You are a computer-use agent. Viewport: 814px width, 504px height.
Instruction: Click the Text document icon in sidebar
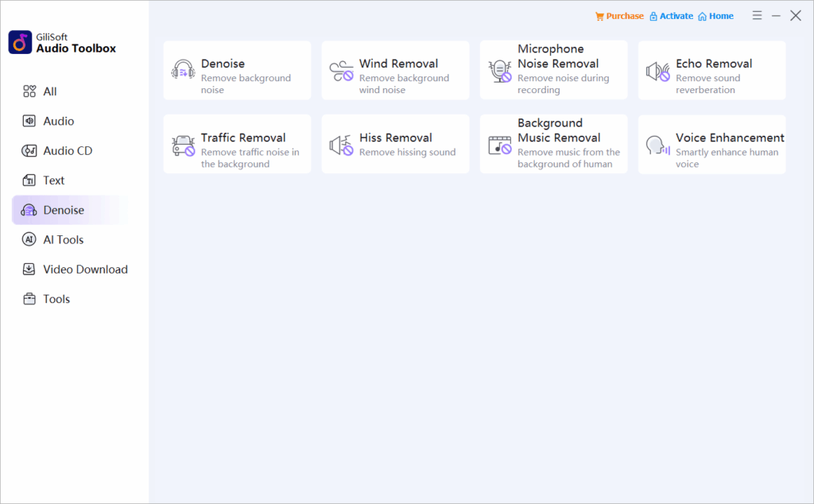pos(29,180)
